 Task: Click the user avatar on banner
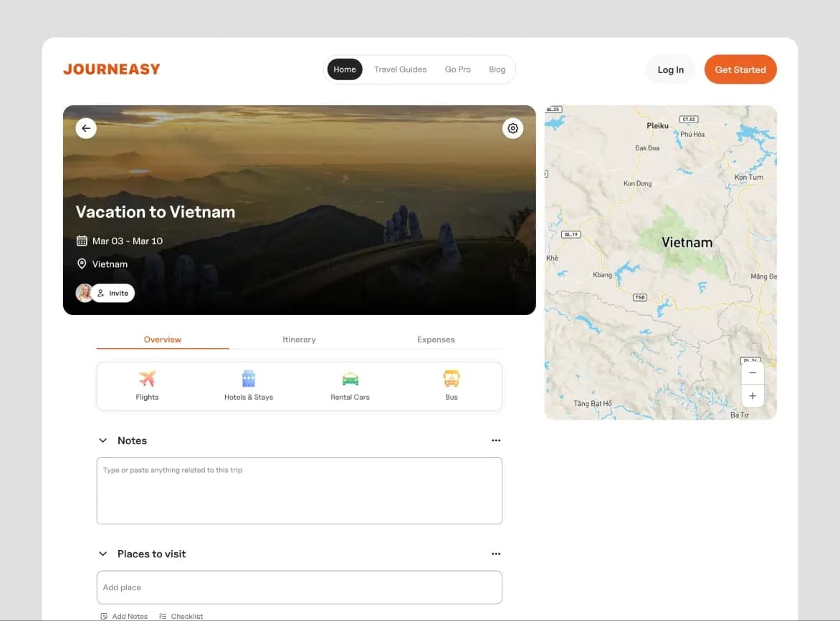click(84, 293)
